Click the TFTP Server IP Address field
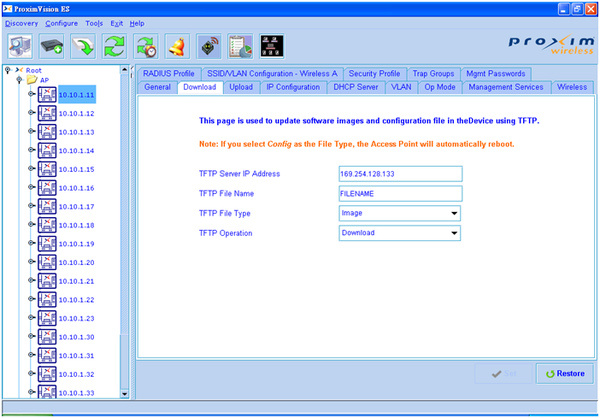Image resolution: width=600 pixels, height=418 pixels. tap(401, 174)
